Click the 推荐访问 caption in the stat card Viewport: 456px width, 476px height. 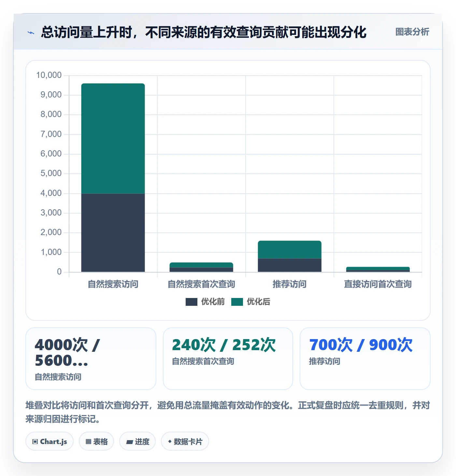325,362
